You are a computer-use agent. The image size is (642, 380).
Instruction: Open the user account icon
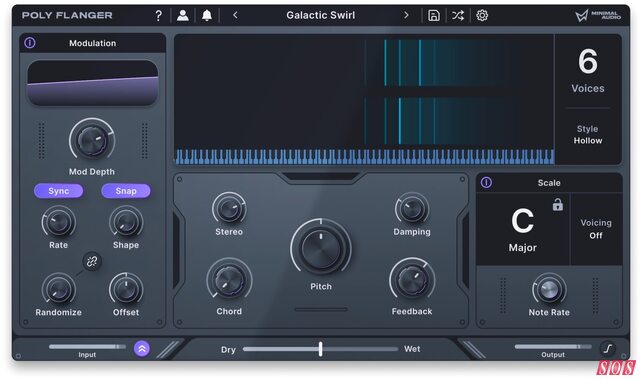(183, 16)
